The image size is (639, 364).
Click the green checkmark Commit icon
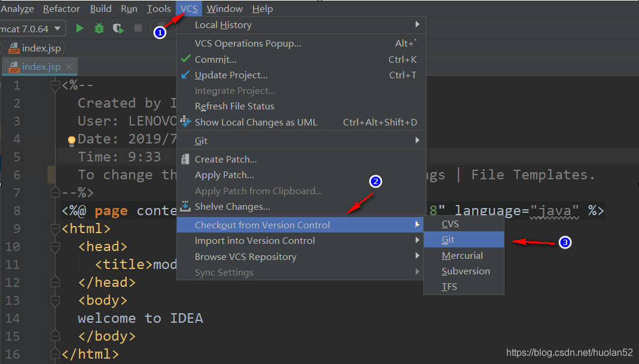186,59
